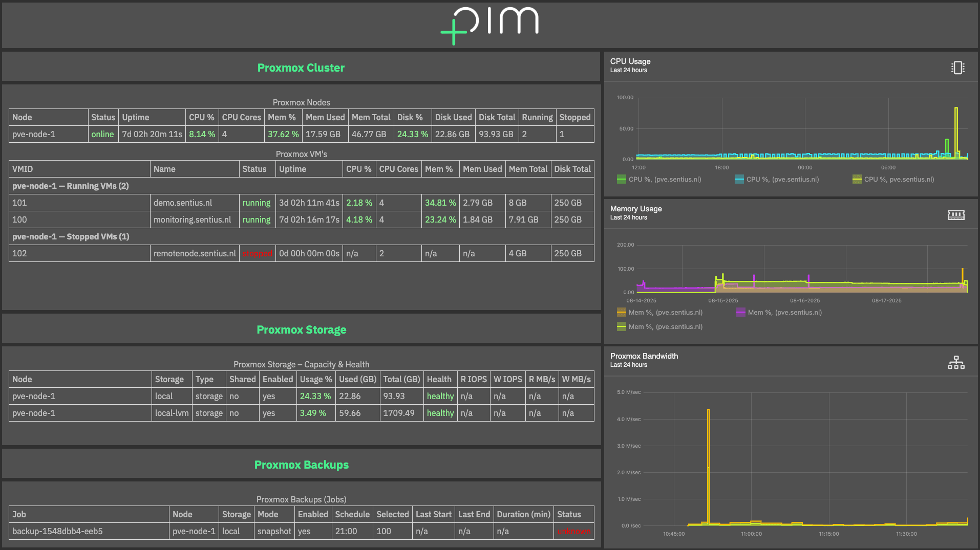Open the CPU Usage panel title menu
The height and width of the screenshot is (550, 980).
(630, 61)
